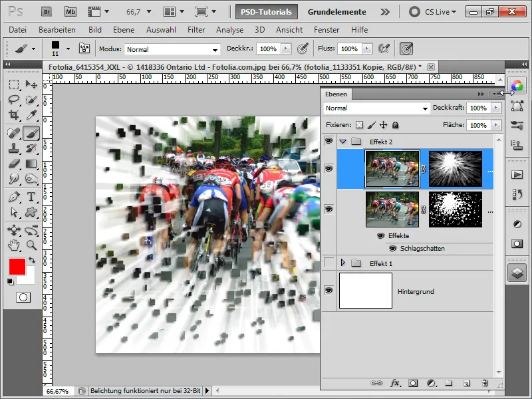Select the Zoom tool

(31, 245)
